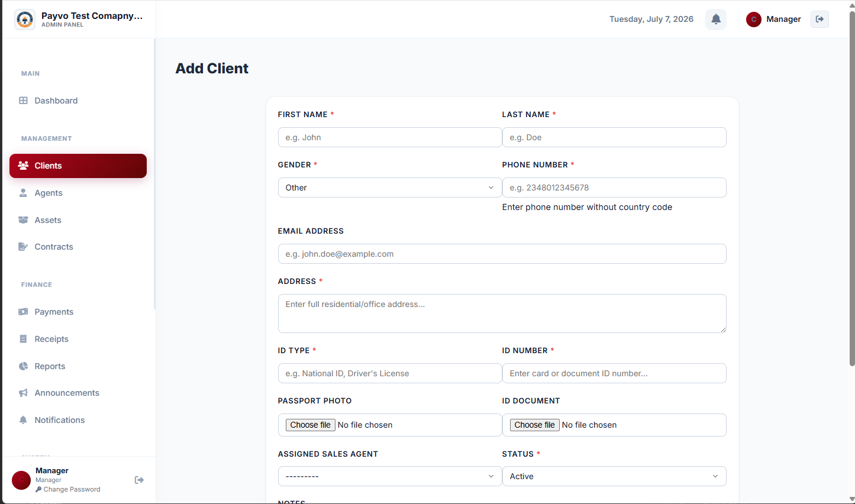
Task: Click the sidebar footer Manager avatar
Action: tap(21, 480)
